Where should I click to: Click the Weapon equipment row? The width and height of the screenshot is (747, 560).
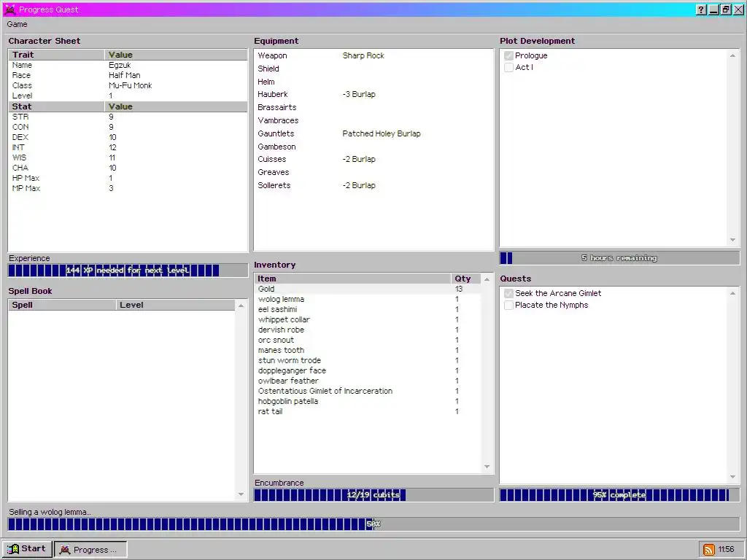(373, 55)
